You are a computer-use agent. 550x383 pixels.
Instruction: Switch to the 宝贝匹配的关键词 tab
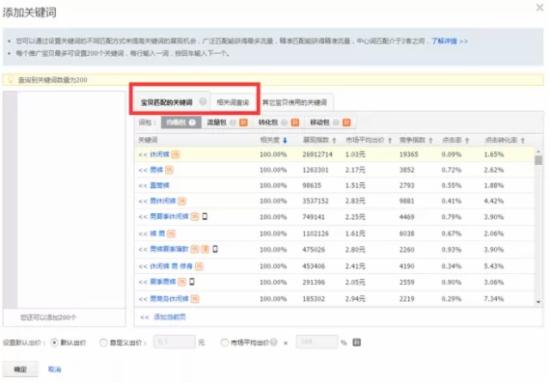[x=167, y=102]
